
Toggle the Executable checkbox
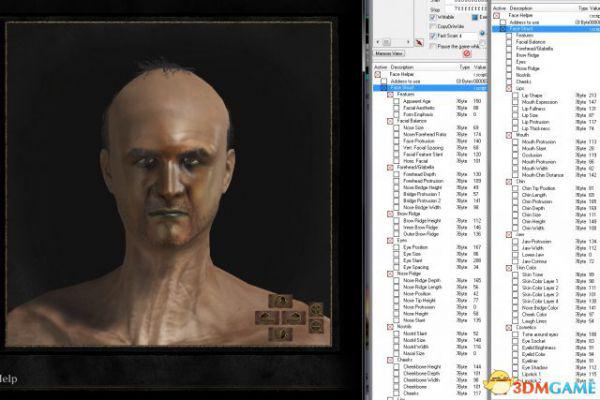[x=475, y=17]
